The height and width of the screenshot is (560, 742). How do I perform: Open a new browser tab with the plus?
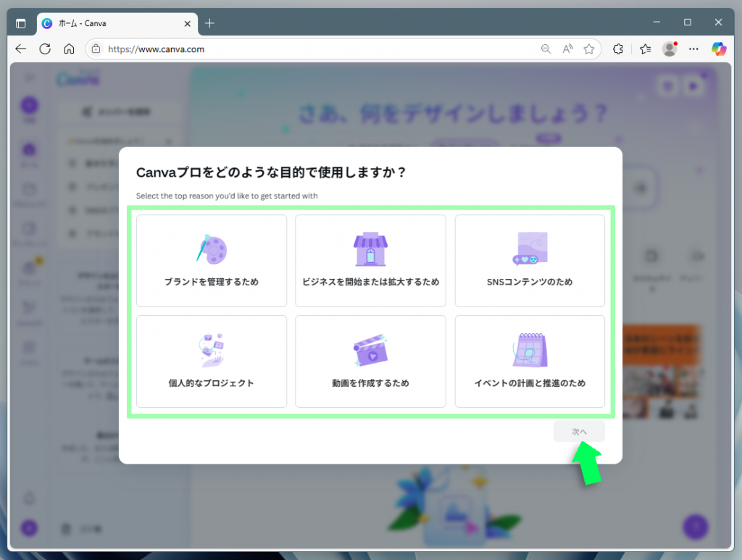(x=209, y=22)
